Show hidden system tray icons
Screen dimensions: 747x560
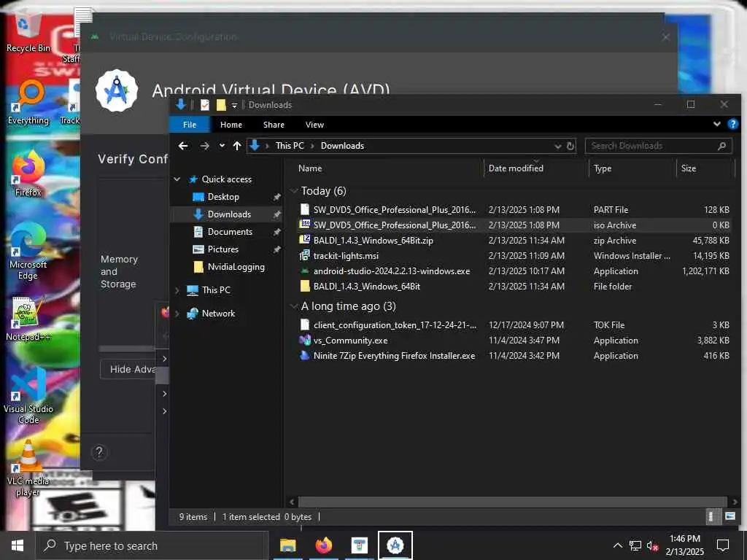(x=618, y=545)
